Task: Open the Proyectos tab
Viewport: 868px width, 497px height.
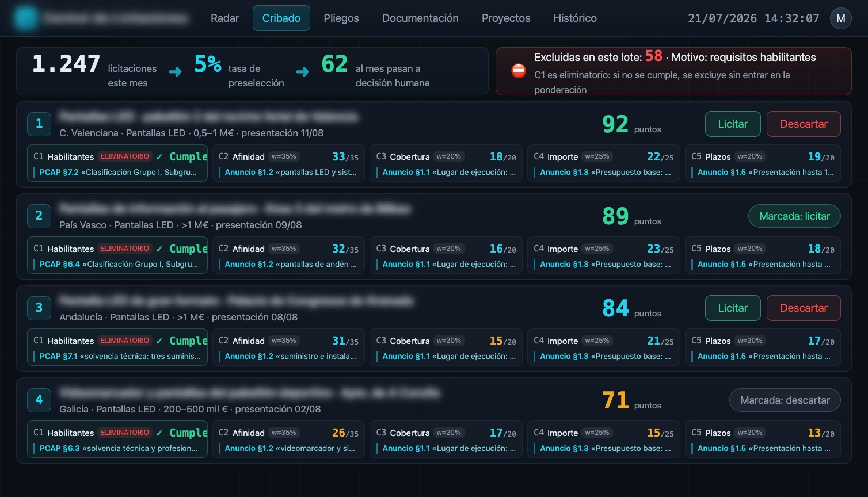Action: (506, 18)
